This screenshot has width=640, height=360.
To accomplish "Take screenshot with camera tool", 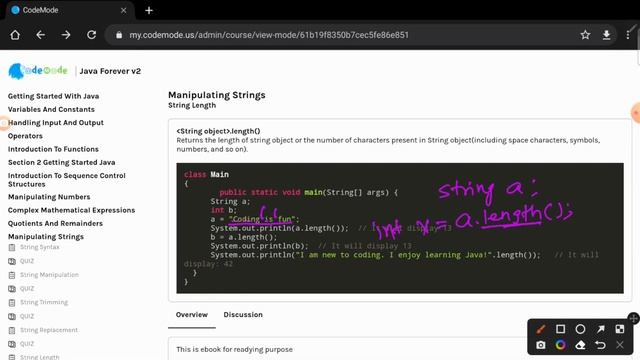I will pyautogui.click(x=541, y=345).
